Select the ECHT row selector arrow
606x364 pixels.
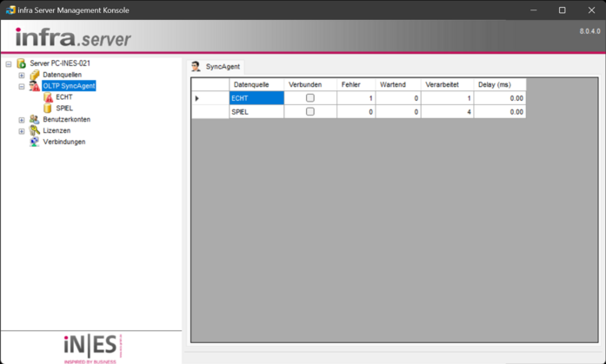point(198,98)
